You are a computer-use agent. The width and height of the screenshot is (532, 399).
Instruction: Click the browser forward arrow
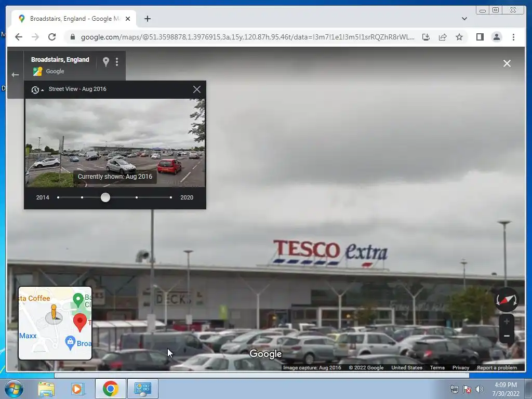pyautogui.click(x=35, y=37)
